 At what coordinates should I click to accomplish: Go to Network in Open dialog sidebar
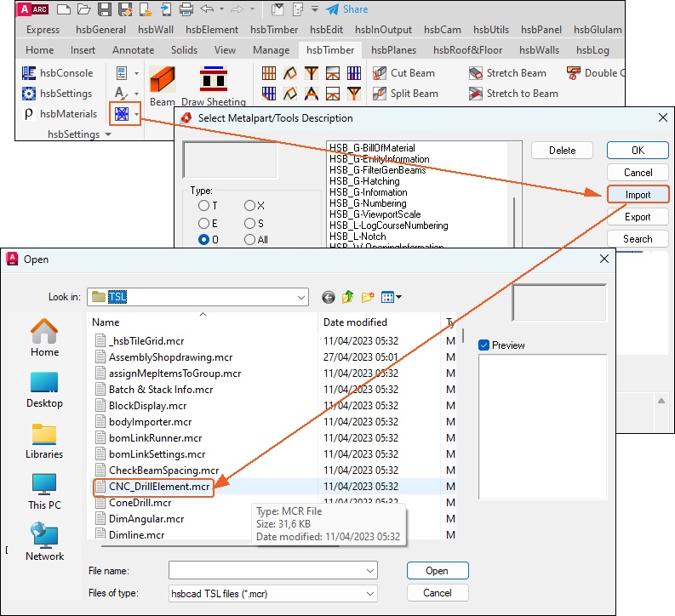tap(44, 542)
